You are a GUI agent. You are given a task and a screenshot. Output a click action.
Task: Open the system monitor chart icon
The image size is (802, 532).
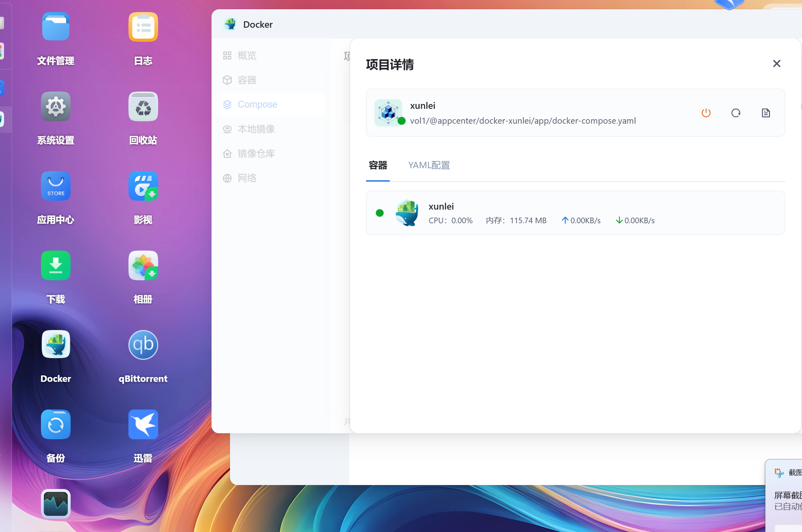pos(56,504)
